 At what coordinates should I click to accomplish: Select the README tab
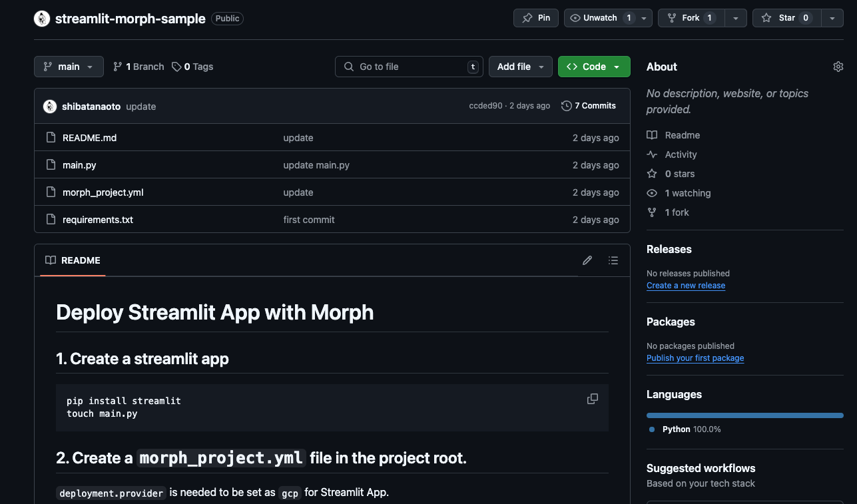tap(73, 260)
